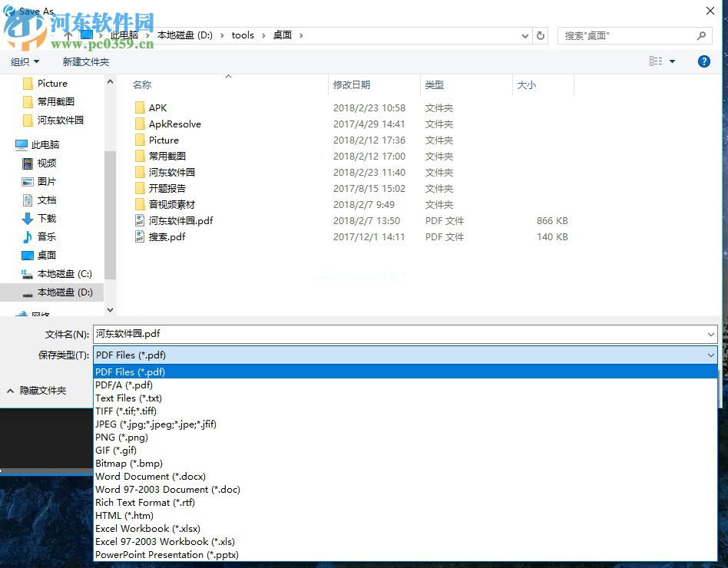Screen dimensions: 728x568
Task: Click 新建文件夹 button
Action: [86, 61]
